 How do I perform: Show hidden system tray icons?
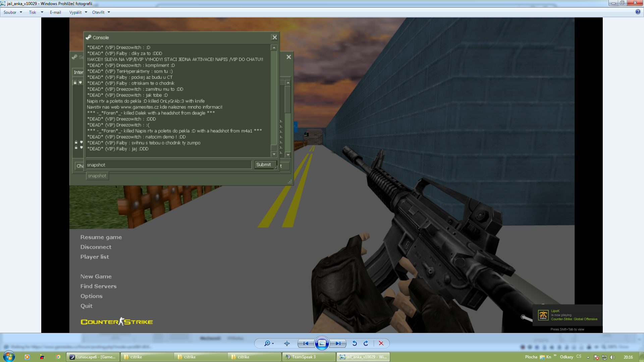(588, 357)
